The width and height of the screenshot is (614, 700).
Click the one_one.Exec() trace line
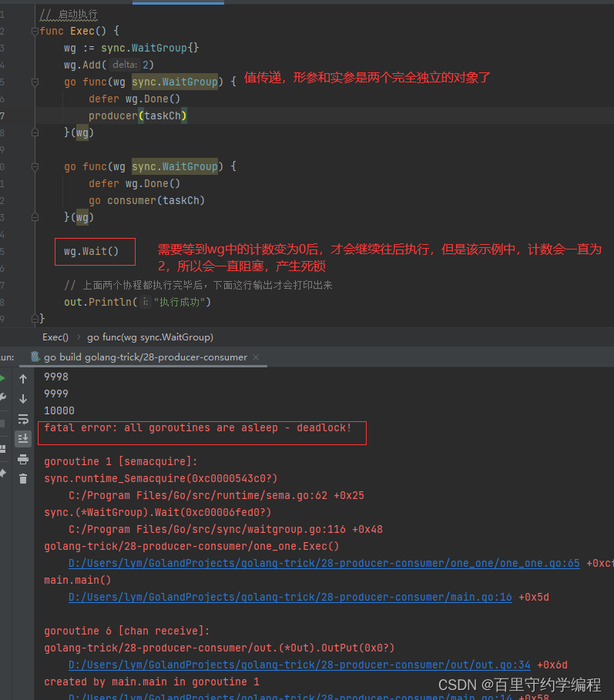[192, 547]
